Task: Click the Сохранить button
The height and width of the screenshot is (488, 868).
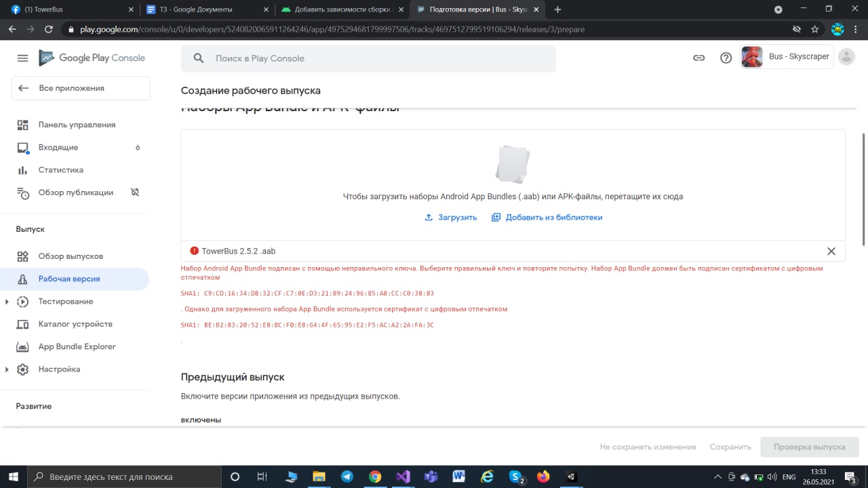Action: pyautogui.click(x=730, y=447)
